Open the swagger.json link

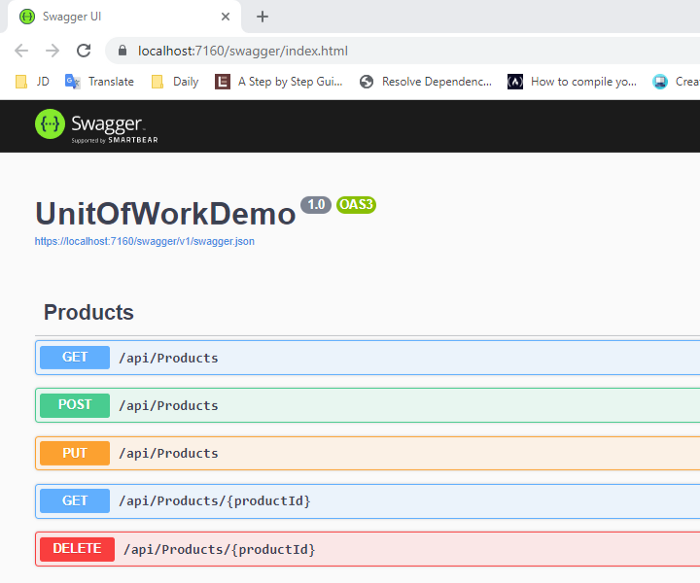(145, 241)
